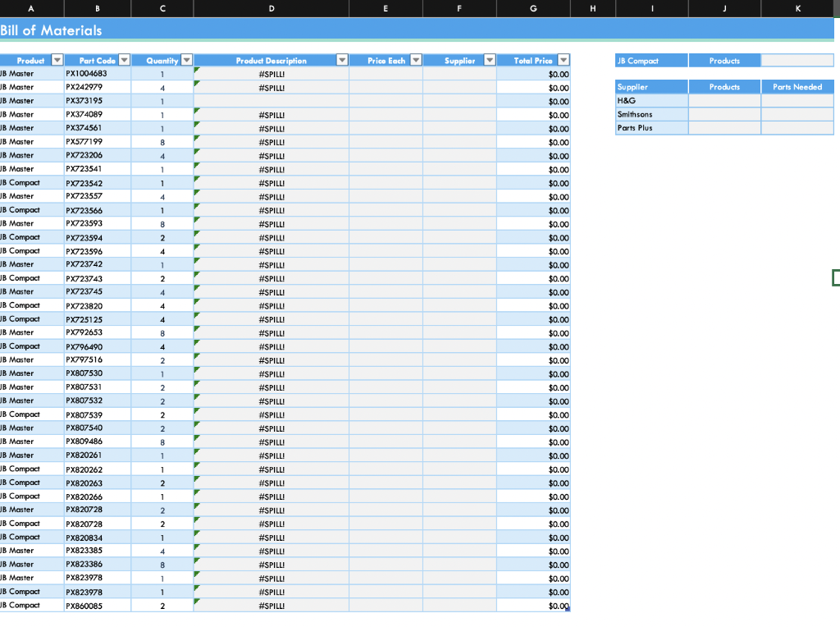Open the Quantity column filter
Viewport: 840px width, 627px height.
(186, 59)
